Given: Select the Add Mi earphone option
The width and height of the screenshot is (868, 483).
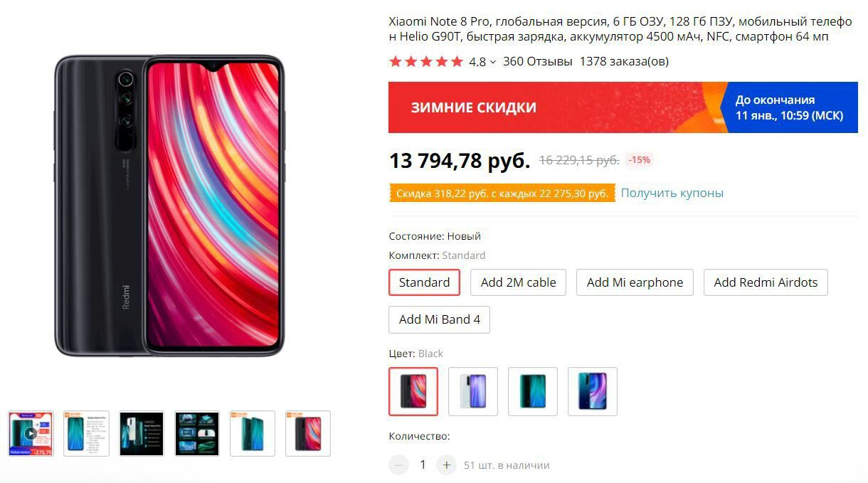Looking at the screenshot, I should [x=635, y=282].
